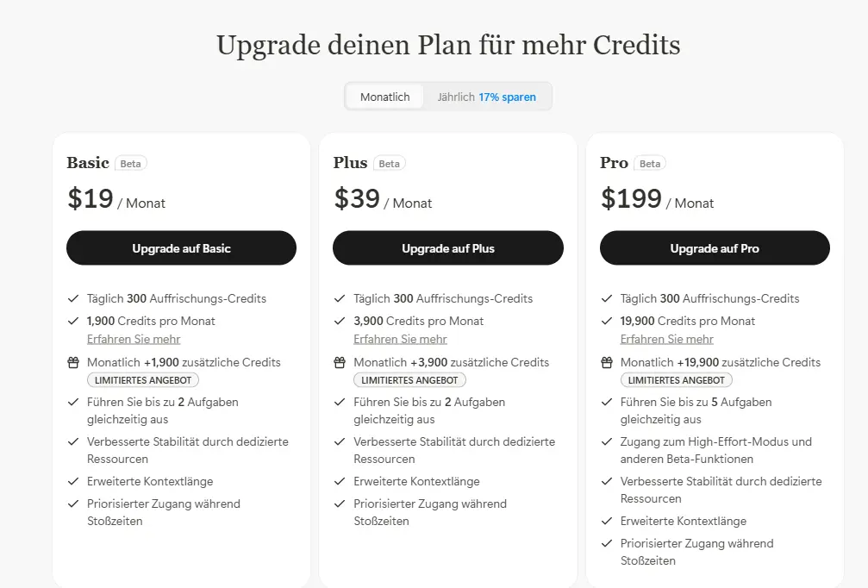Click the $199 / Monat Pro price
The width and height of the screenshot is (868, 588).
(657, 199)
